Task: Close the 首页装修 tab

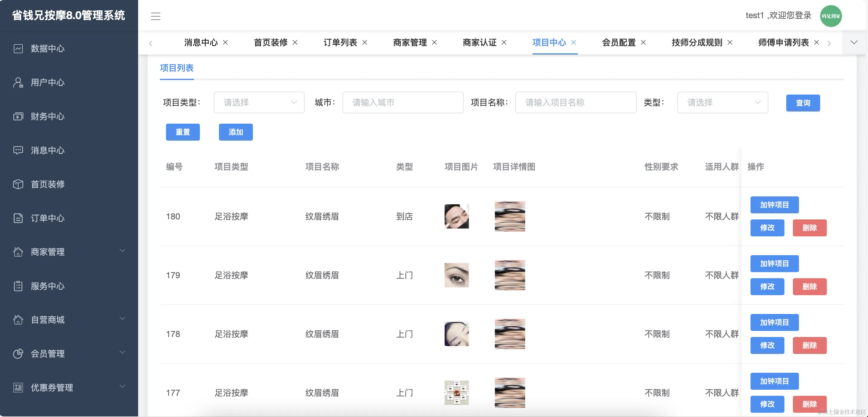Action: (295, 42)
